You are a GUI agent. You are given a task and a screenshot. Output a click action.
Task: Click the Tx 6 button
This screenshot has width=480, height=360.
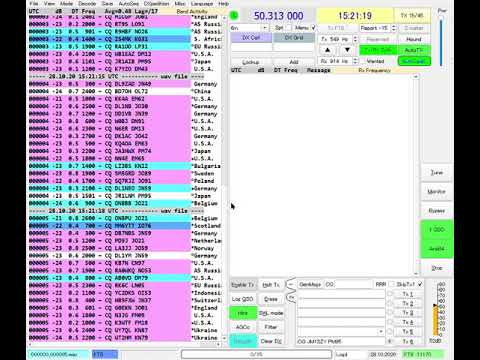point(407,341)
